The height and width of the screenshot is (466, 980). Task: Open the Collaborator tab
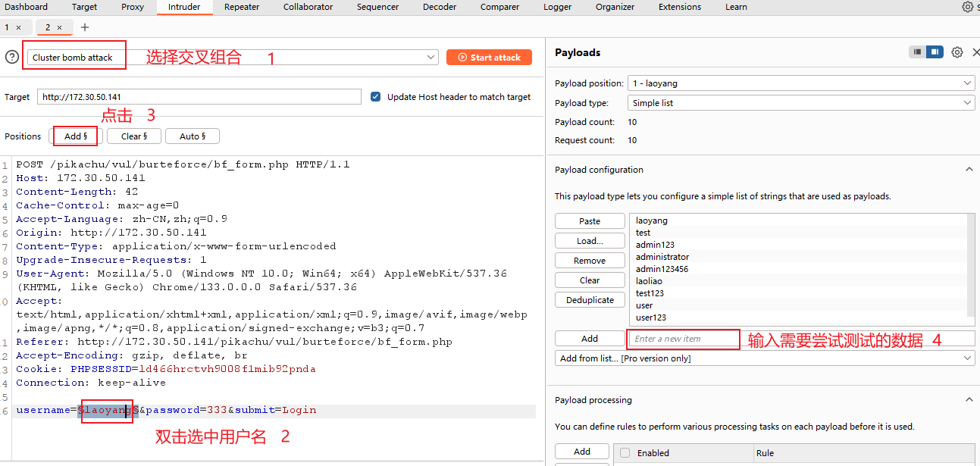click(x=308, y=7)
